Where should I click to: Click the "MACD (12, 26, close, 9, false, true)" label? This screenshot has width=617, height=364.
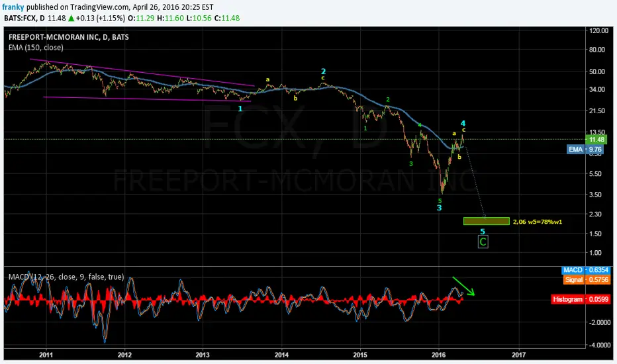coord(66,277)
